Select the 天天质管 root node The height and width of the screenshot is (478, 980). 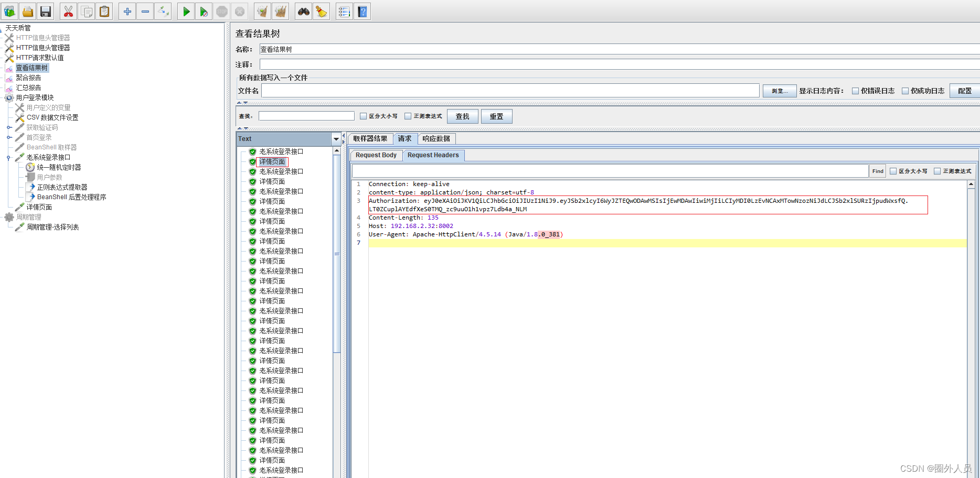coord(18,28)
